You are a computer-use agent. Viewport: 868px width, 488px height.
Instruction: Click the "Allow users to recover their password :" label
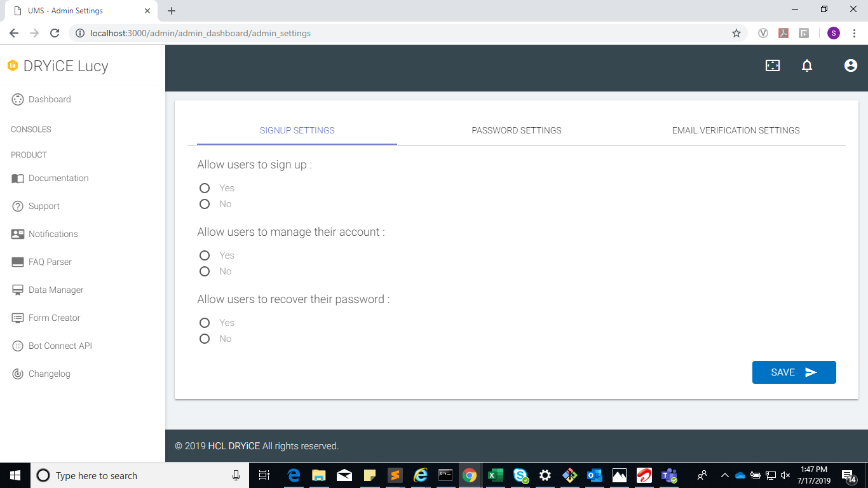coord(294,299)
